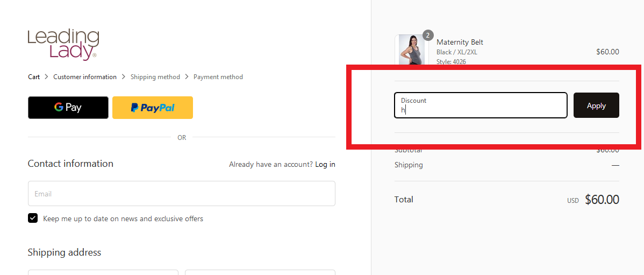Focus the Email input field
Screen dimensions: 644x275
coord(182,194)
